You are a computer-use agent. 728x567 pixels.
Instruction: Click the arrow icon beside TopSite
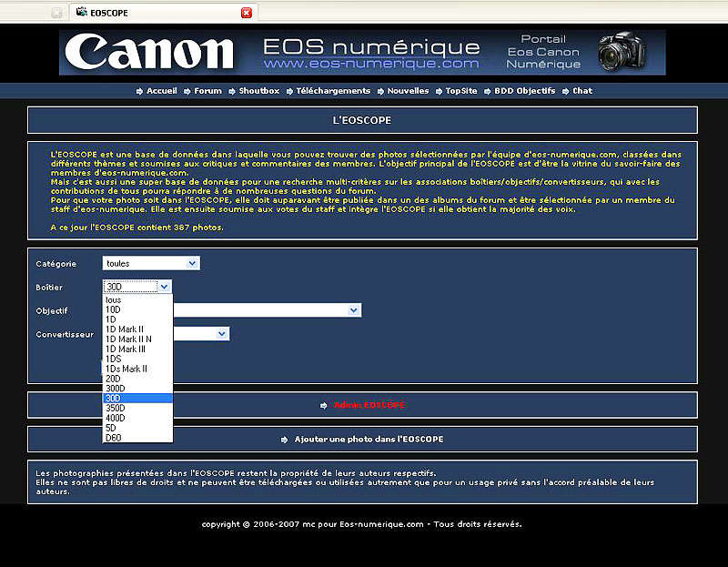[x=439, y=92]
